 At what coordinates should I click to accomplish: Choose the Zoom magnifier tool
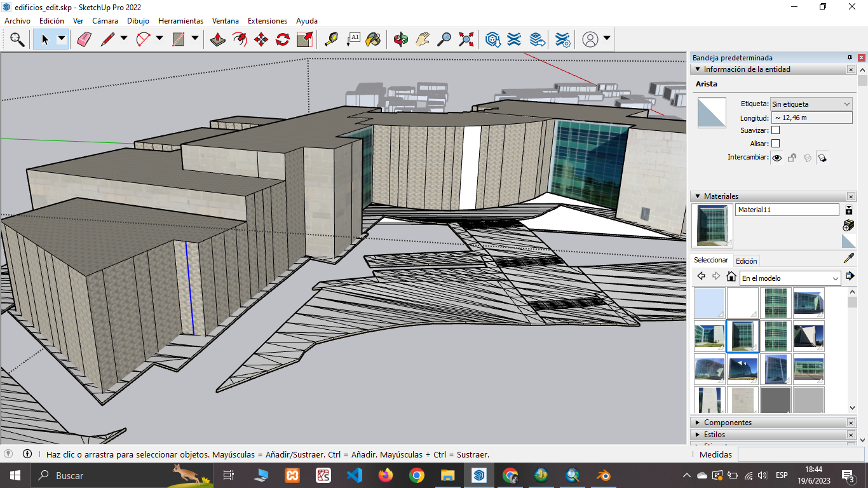point(444,39)
